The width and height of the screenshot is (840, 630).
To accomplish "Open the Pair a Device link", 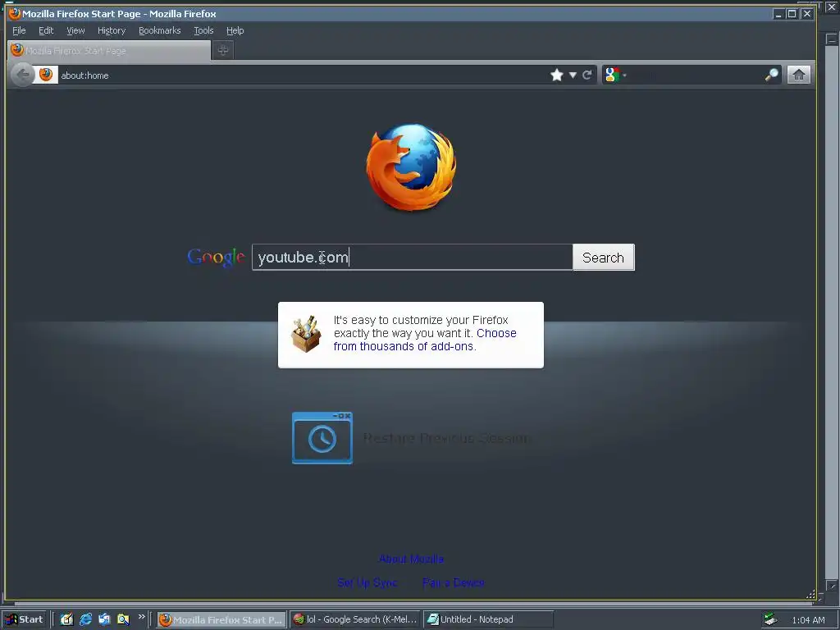I will (453, 582).
